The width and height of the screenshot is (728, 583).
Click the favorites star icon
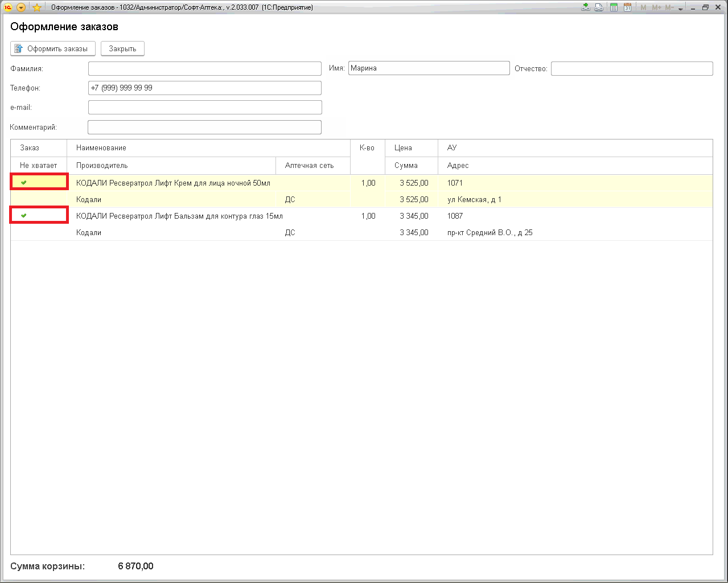pos(36,7)
